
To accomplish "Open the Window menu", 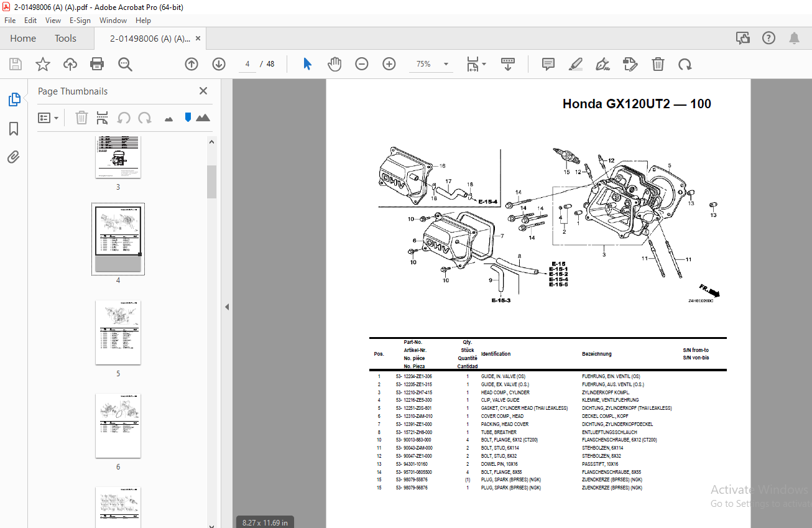I will coord(113,21).
